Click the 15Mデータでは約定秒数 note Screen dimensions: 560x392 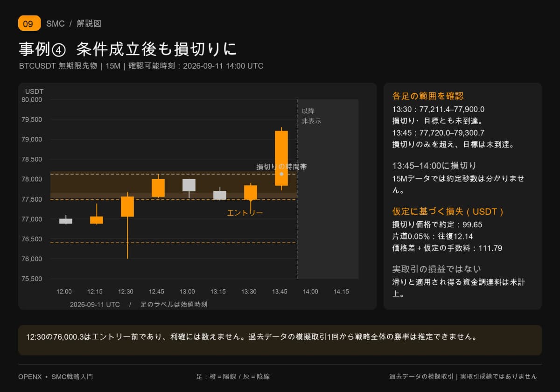459,184
